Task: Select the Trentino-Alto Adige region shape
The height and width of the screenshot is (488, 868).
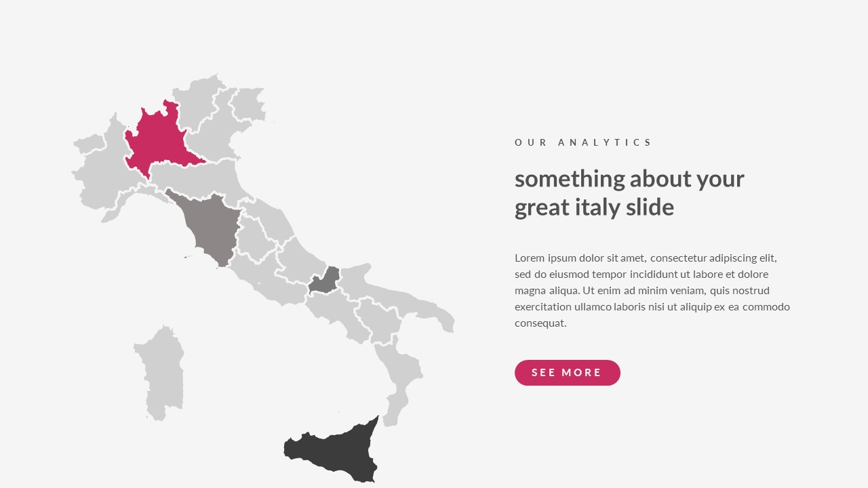Action: tap(197, 102)
